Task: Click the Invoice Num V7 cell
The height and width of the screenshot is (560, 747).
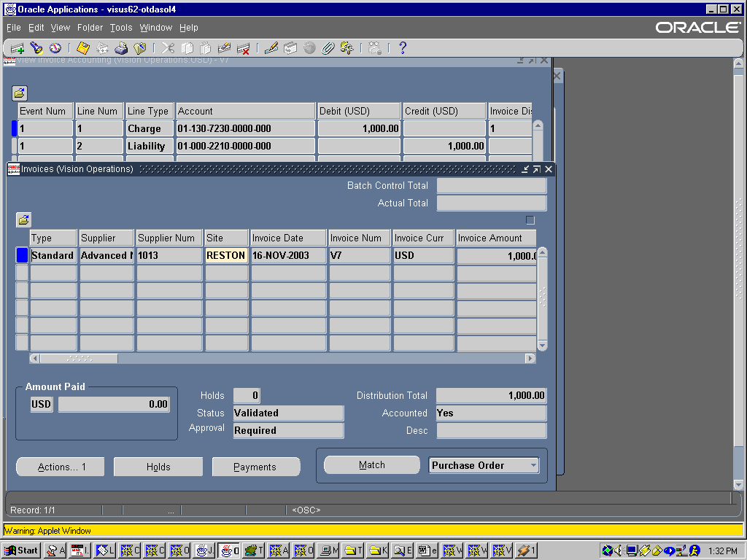Action: 360,256
